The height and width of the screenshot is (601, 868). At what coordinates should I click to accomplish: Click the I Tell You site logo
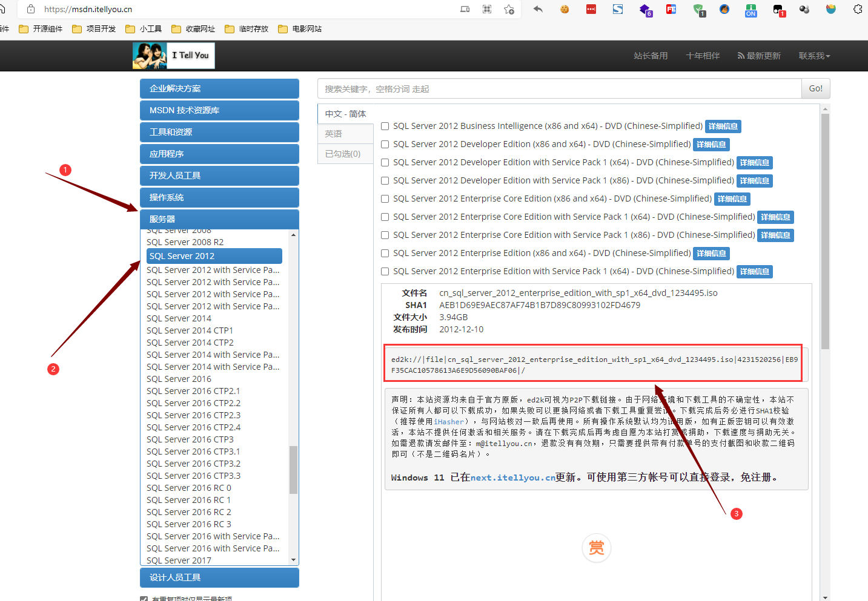coord(174,56)
